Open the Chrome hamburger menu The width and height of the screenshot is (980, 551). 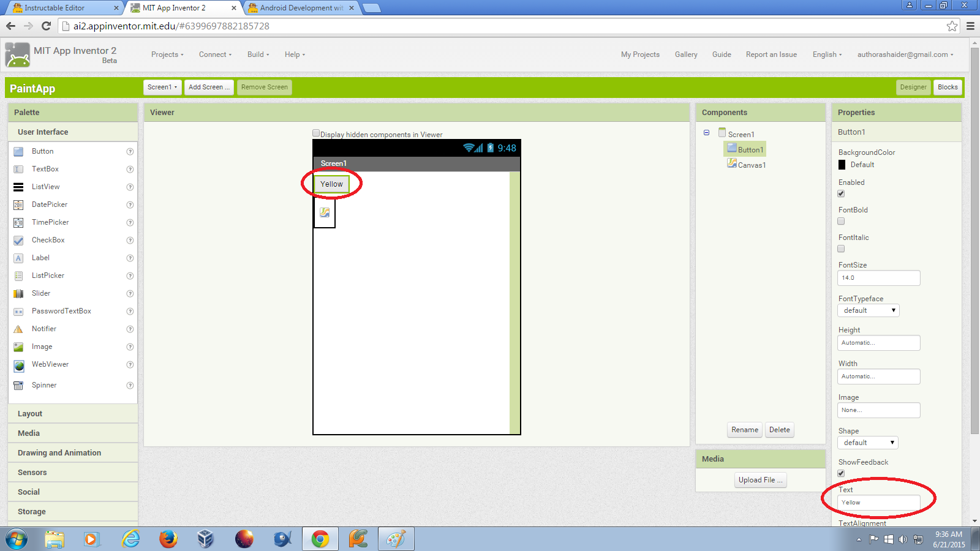pos(970,26)
